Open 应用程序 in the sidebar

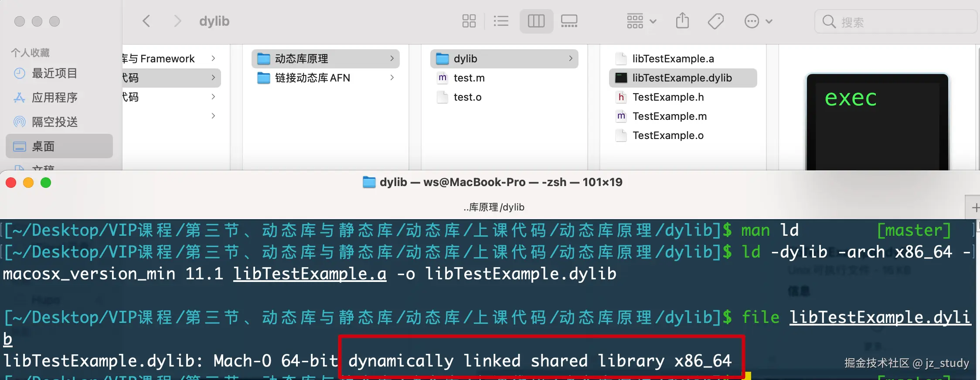59,98
